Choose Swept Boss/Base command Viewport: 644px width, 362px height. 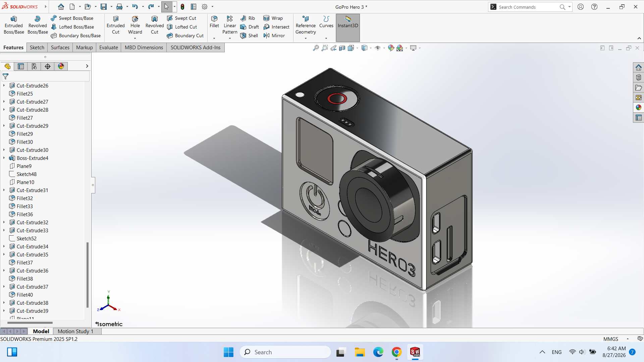(x=72, y=18)
